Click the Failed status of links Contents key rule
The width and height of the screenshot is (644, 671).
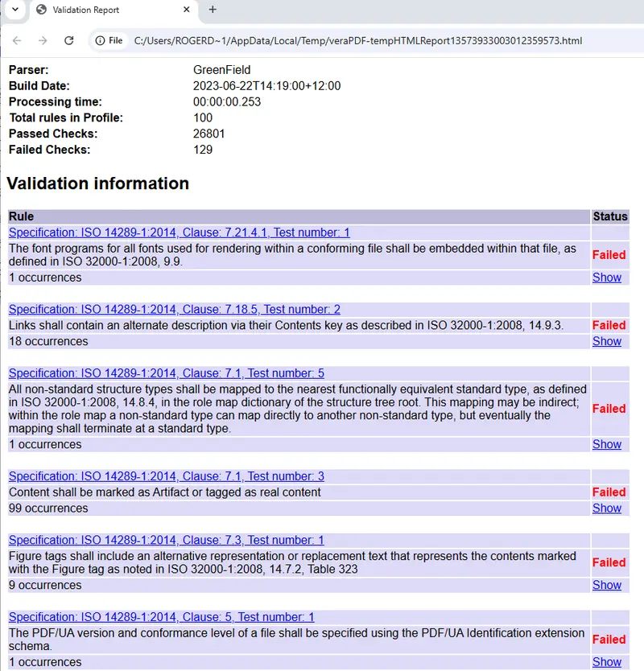609,325
